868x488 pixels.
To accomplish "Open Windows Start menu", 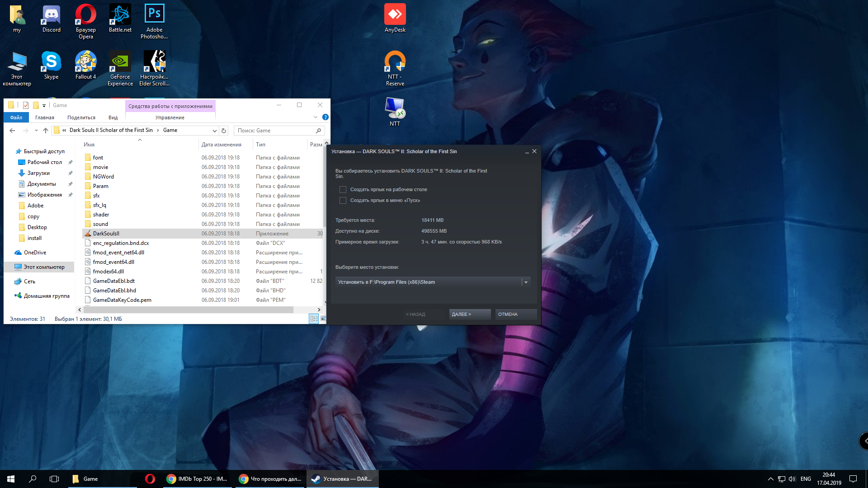I will [11, 479].
